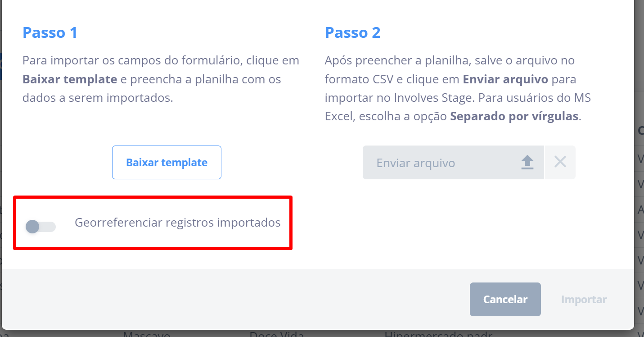Screen dimensions: 644x337
Task: Click the bold Separado por vírgulas text
Action: (514, 117)
